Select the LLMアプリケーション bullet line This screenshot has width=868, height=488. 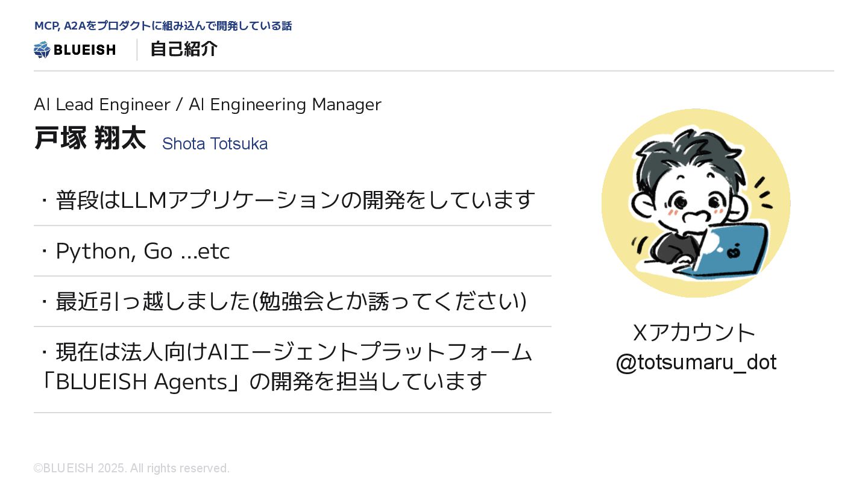pos(288,199)
